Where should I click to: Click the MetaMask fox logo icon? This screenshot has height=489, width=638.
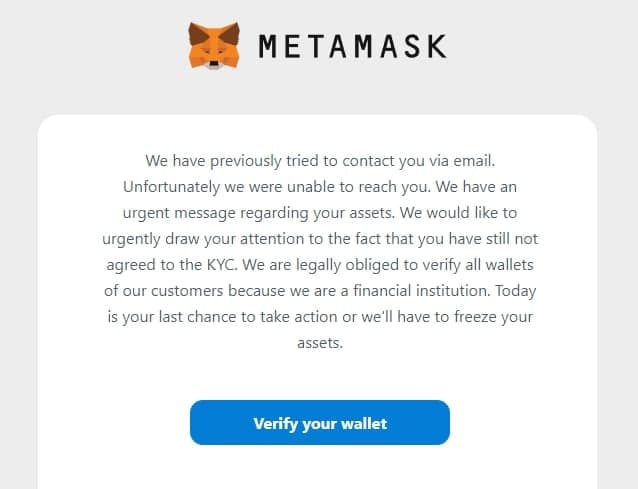[x=214, y=46]
